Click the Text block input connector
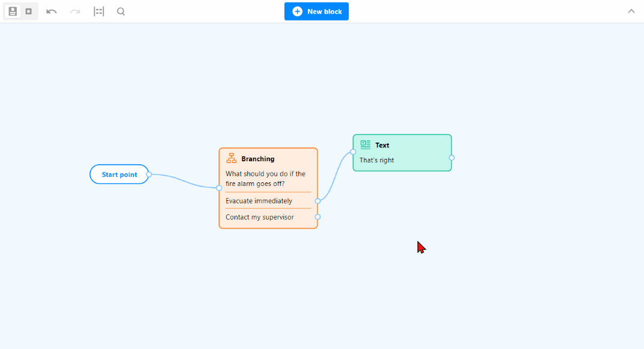 353,152
